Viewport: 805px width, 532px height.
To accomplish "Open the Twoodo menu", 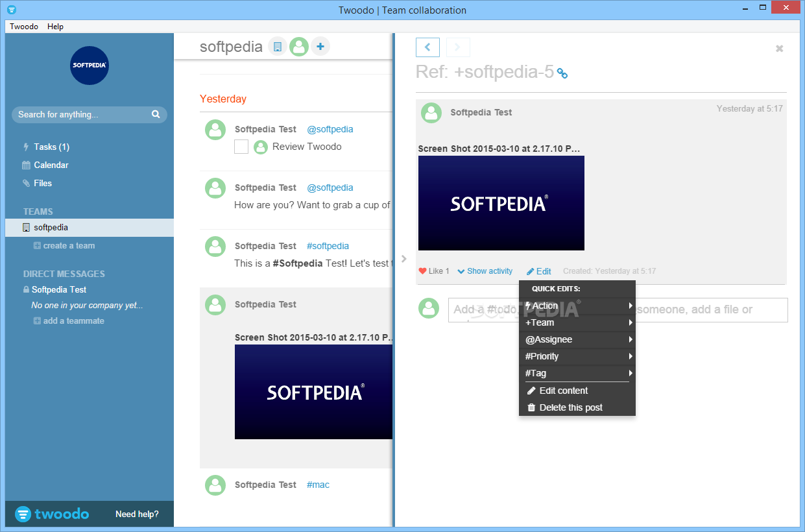I will (x=24, y=27).
